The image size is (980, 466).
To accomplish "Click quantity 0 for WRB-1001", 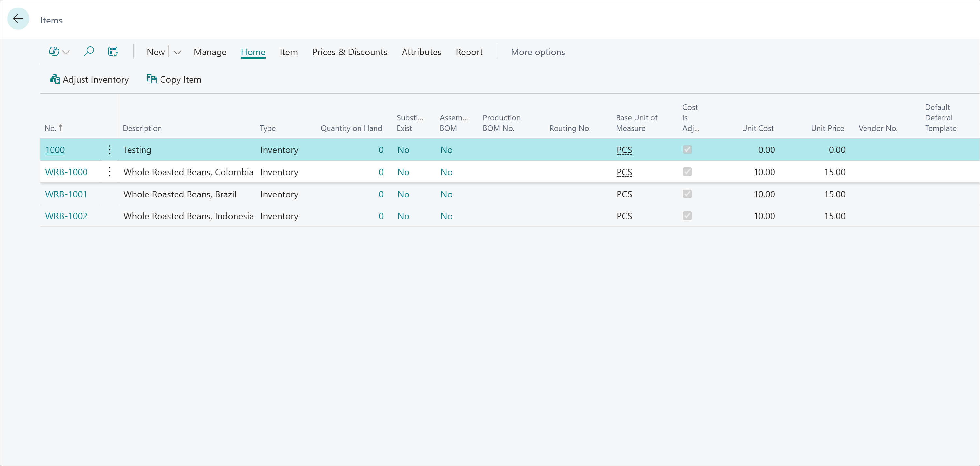I will click(381, 194).
